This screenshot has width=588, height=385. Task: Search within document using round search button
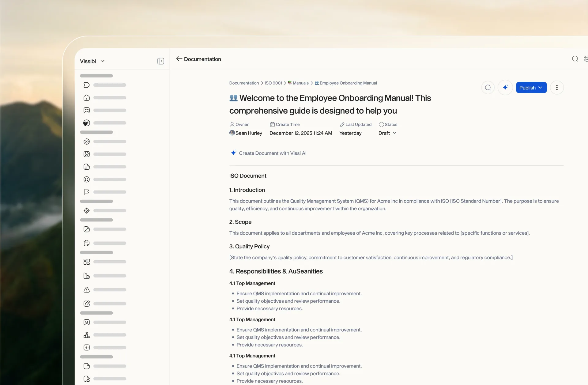click(x=488, y=88)
